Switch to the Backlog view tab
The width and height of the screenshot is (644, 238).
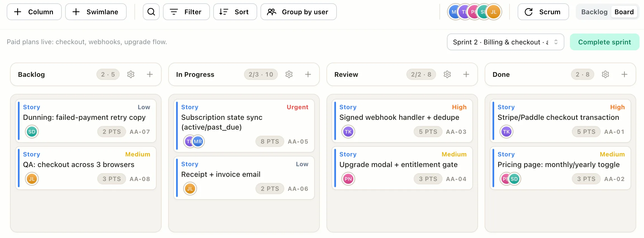pyautogui.click(x=594, y=12)
